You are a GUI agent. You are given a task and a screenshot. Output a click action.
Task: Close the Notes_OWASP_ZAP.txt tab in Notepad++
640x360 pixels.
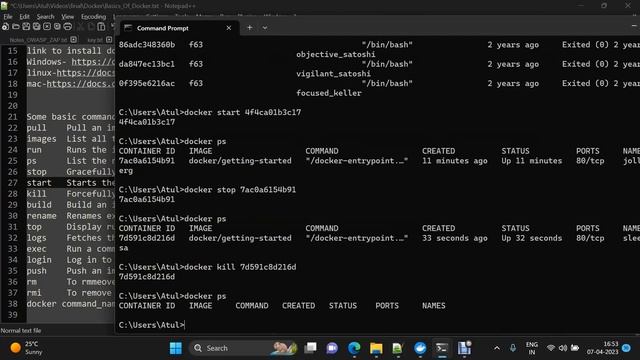73,40
